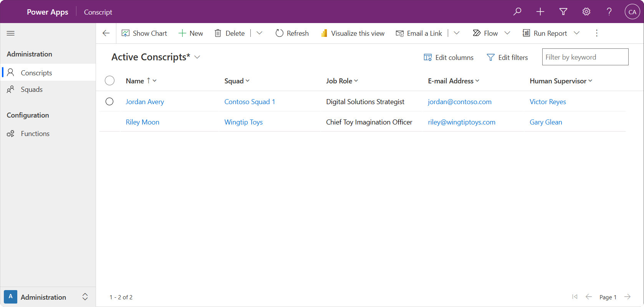Click Email a Link
This screenshot has width=644, height=307.
click(419, 33)
